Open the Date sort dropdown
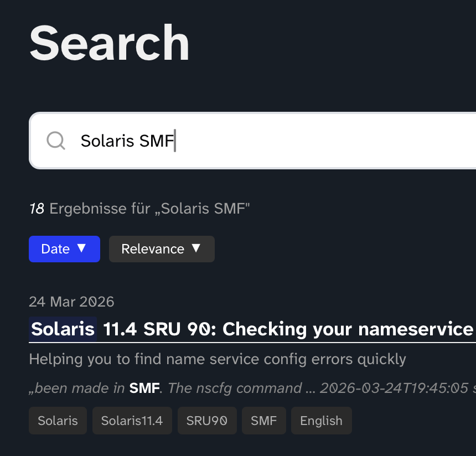This screenshot has height=456, width=476. (64, 248)
